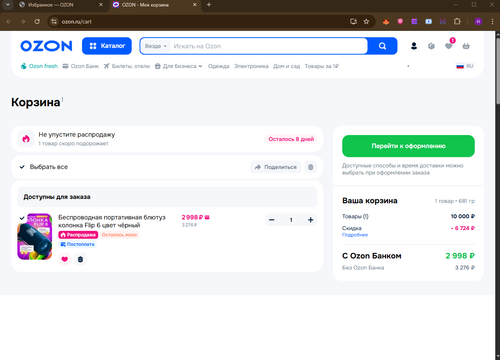Toggle favorite heart under the speaker item
Screen dimensions: 500x360
click(65, 259)
